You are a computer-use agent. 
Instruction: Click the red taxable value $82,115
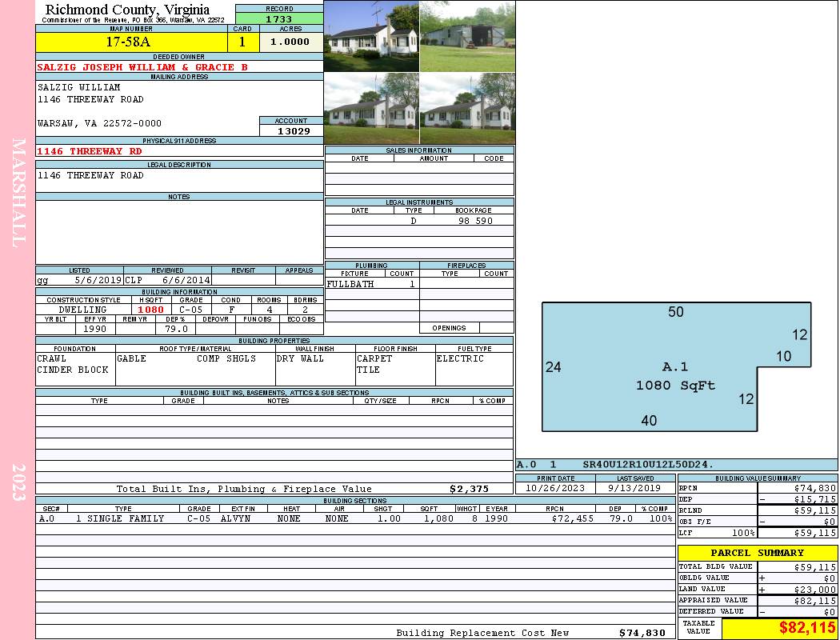pyautogui.click(x=807, y=628)
